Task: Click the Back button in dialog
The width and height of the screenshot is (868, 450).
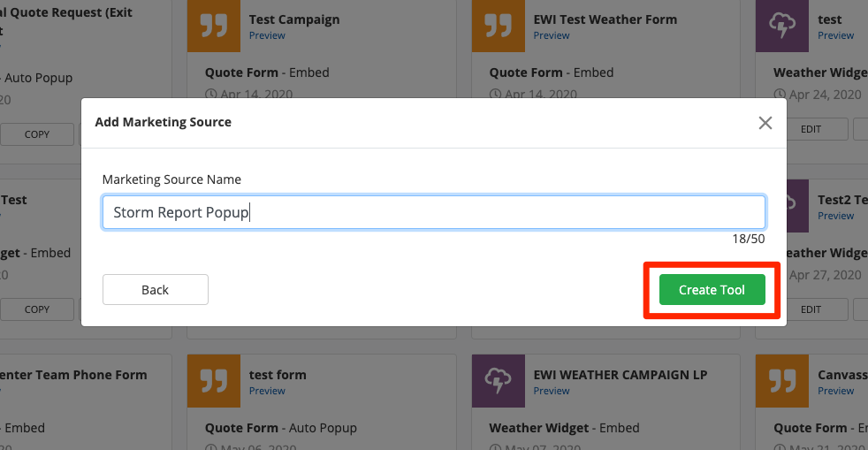Action: (x=155, y=290)
